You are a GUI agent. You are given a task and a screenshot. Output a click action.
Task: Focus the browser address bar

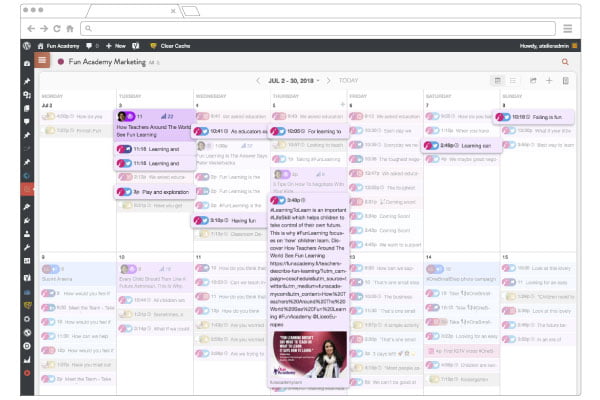[x=318, y=28]
